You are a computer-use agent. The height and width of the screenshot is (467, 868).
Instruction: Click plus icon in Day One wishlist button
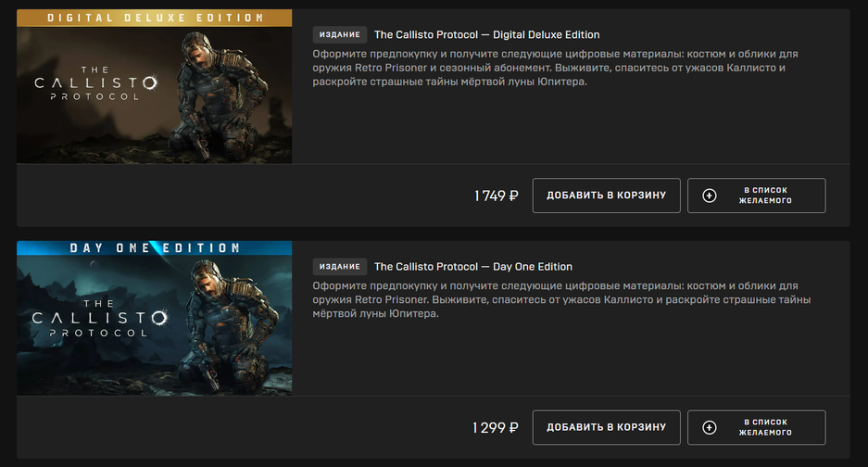click(x=709, y=427)
